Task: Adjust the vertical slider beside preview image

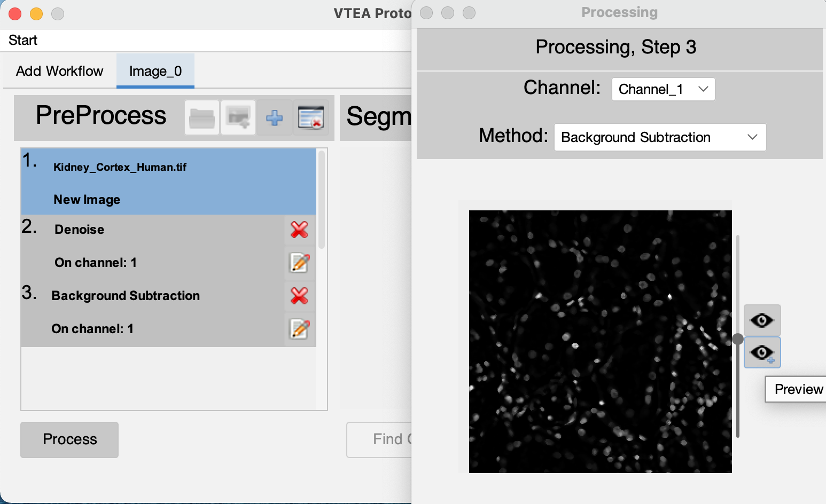Action: [x=738, y=339]
